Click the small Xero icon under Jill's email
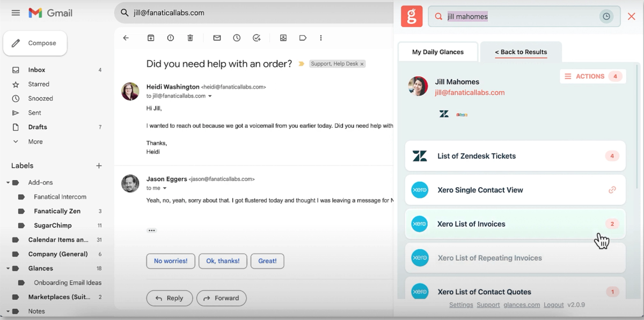 coord(462,114)
